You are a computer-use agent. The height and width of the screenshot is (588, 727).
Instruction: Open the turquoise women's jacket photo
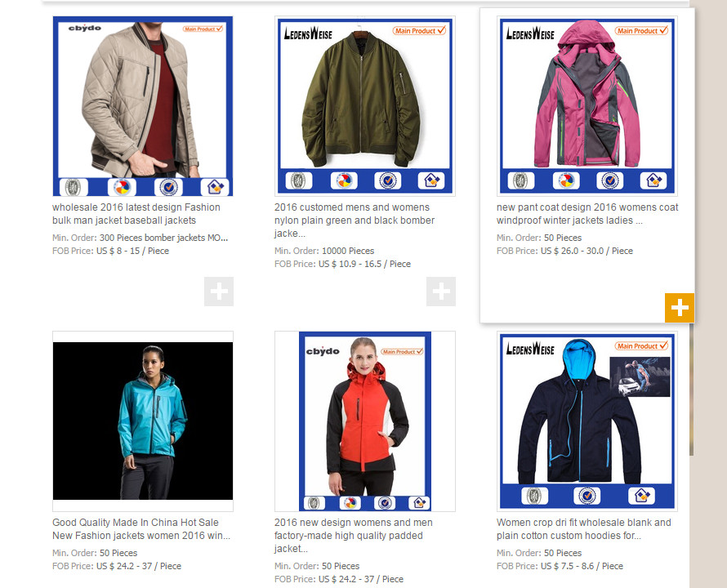pyautogui.click(x=143, y=421)
